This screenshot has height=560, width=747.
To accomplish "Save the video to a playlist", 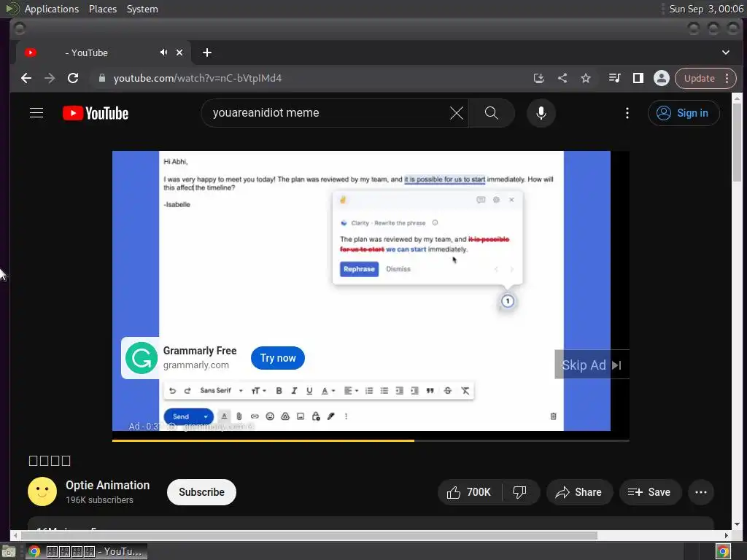I will tap(650, 492).
